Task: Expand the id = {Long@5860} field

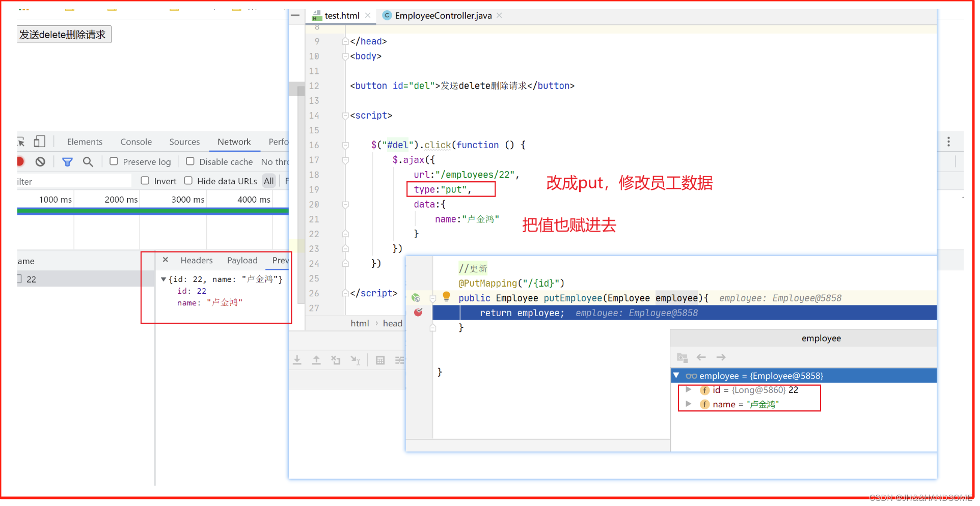Action: click(x=689, y=390)
